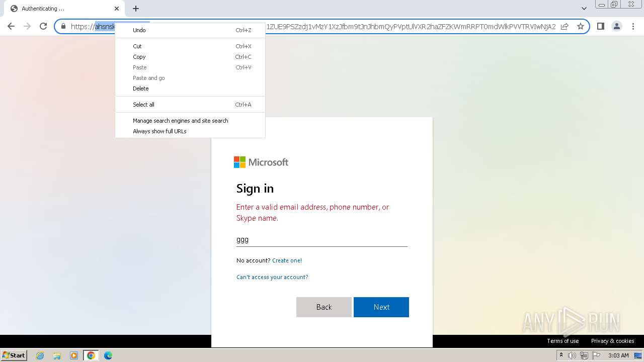The width and height of the screenshot is (644, 362).
Task: Choose Delete in context menu
Action: tap(190, 88)
